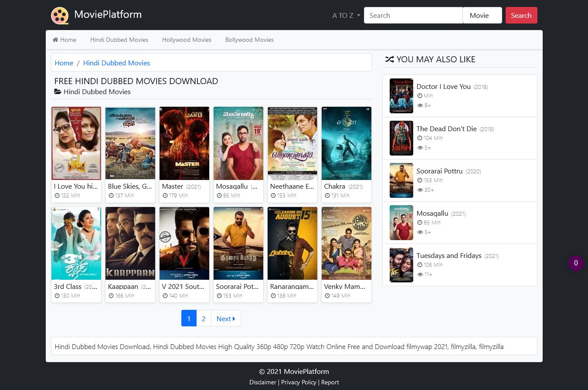Open Kaappaan movie poster
Image resolution: width=588 pixels, height=390 pixels.
coord(130,244)
